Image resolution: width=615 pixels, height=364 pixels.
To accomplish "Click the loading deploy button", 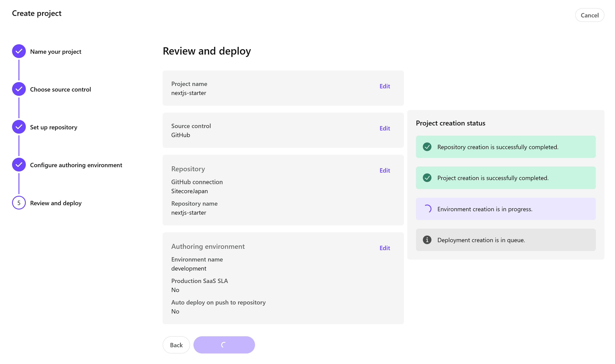I will tap(224, 345).
